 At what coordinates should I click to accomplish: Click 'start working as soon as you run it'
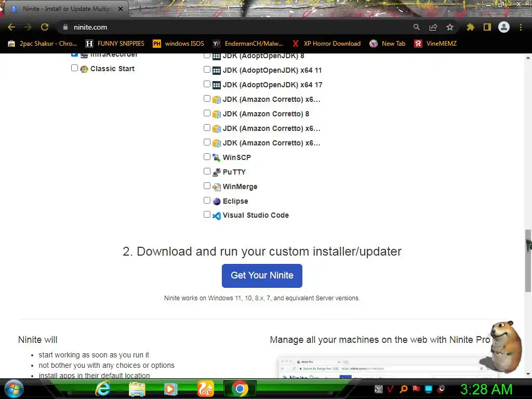click(x=94, y=355)
